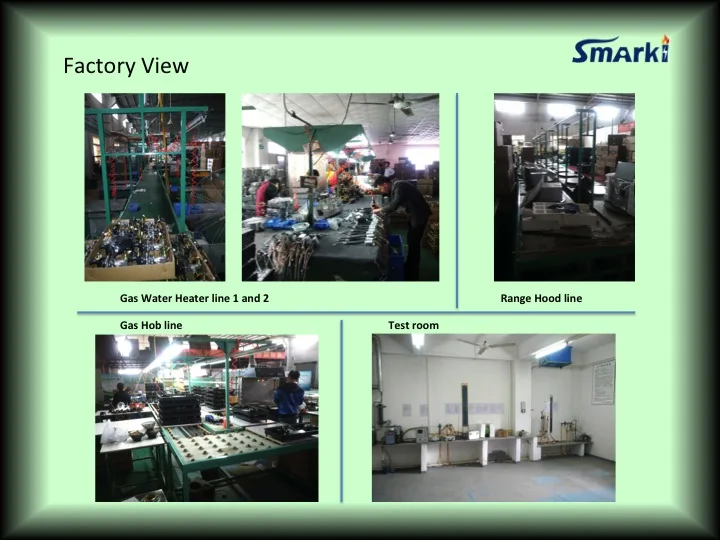
Task: Select the Test room photo
Action: [x=493, y=418]
